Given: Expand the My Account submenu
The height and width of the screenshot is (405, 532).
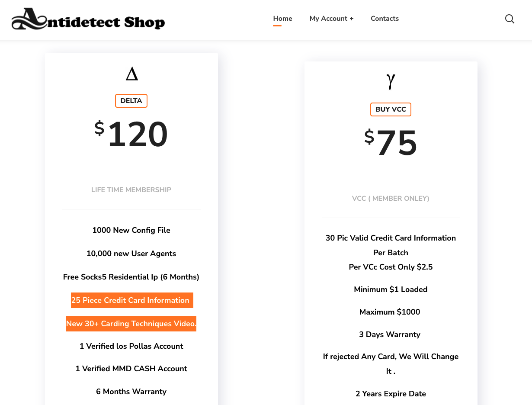Looking at the screenshot, I should point(331,19).
